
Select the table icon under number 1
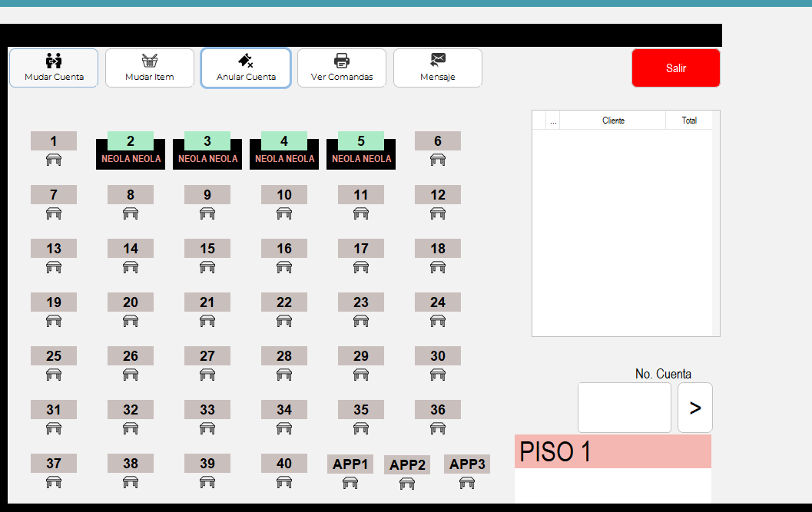(x=54, y=160)
